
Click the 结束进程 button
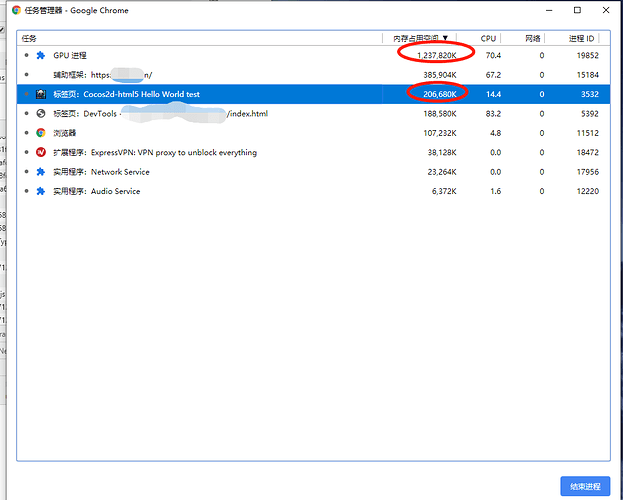585,486
